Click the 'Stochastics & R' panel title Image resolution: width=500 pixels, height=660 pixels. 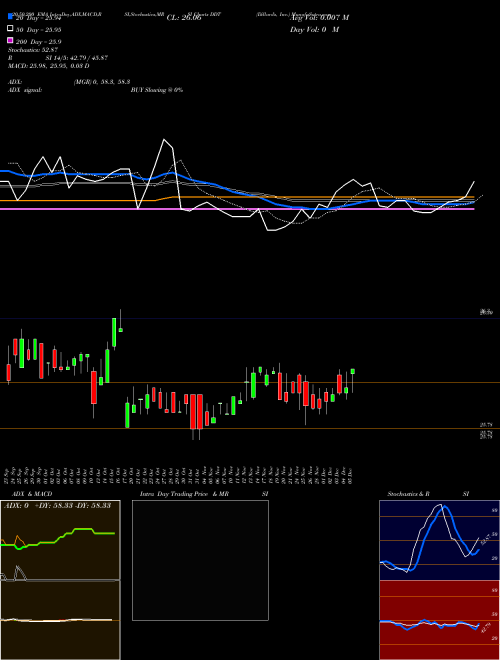[x=409, y=494]
